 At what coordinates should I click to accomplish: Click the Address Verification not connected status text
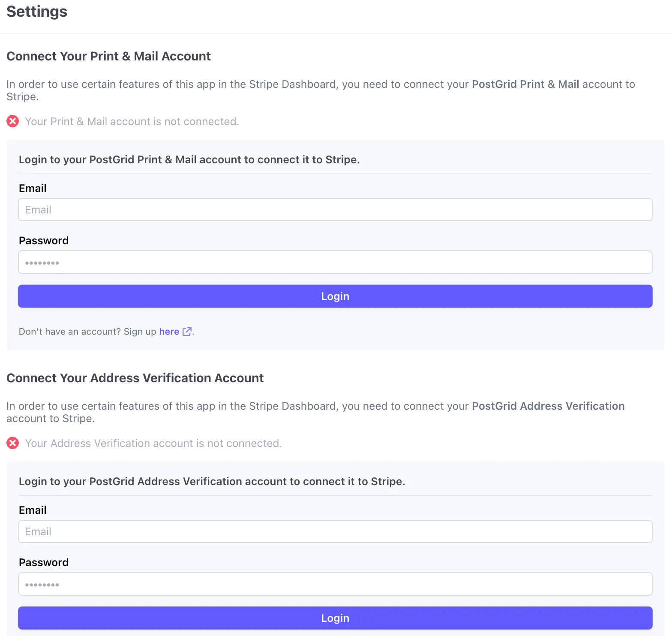pos(153,443)
